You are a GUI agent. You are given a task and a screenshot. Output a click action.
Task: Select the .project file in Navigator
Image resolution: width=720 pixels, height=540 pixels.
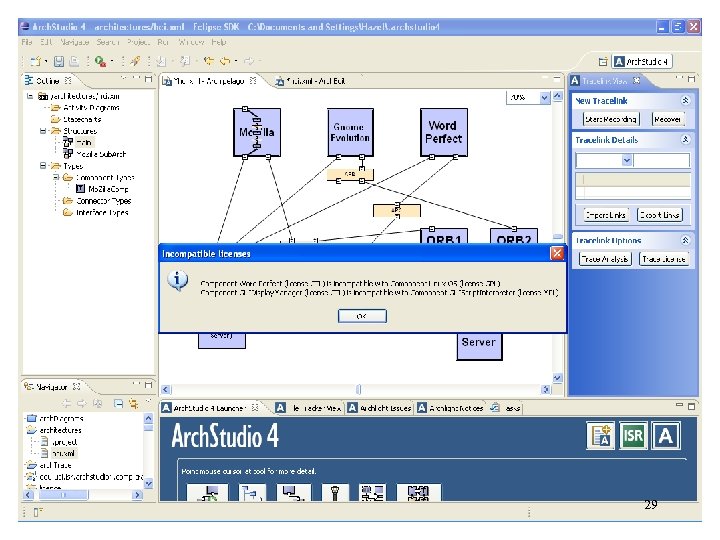point(64,442)
